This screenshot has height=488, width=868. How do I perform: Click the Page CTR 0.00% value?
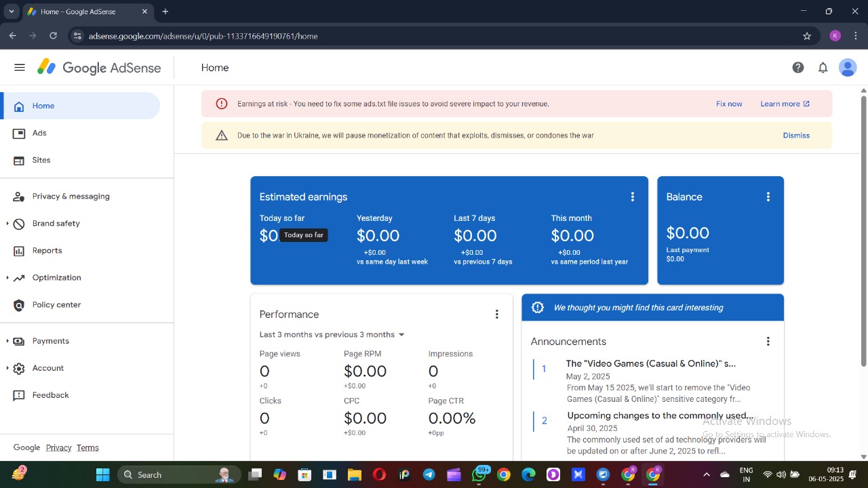tap(452, 418)
